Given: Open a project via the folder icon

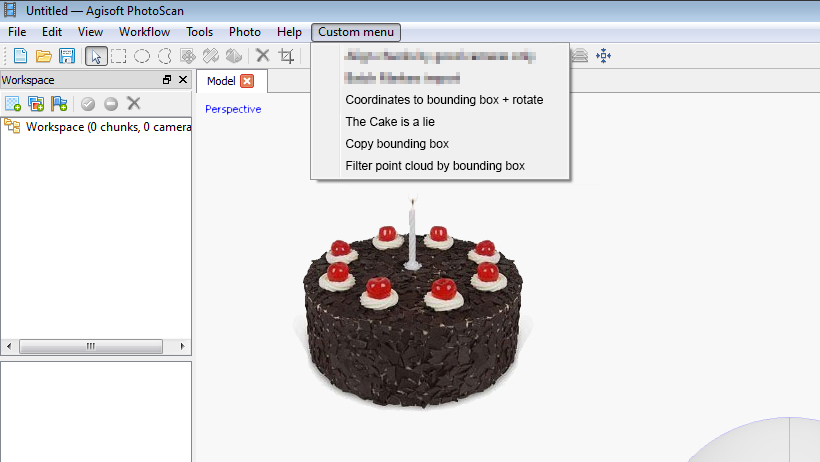Looking at the screenshot, I should (44, 55).
